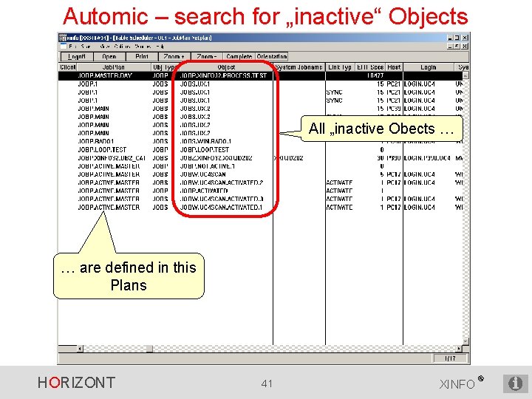Select object JOBP.ACTIVATED

click(204, 191)
